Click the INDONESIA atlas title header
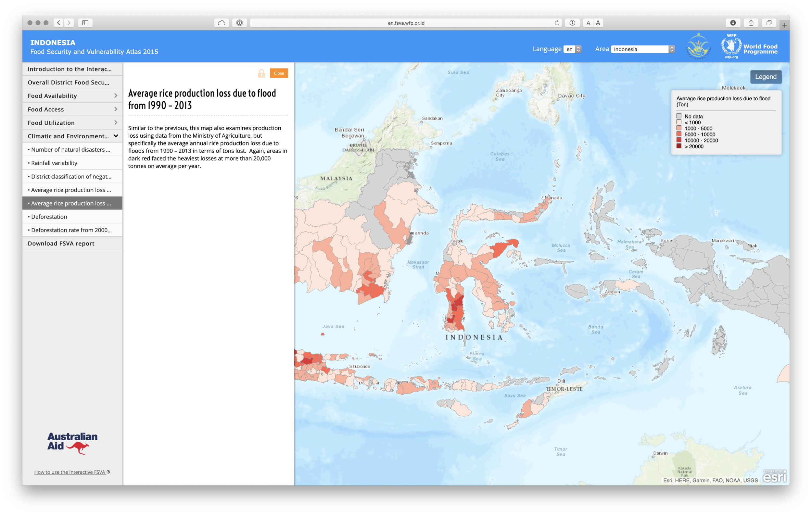 (x=53, y=43)
